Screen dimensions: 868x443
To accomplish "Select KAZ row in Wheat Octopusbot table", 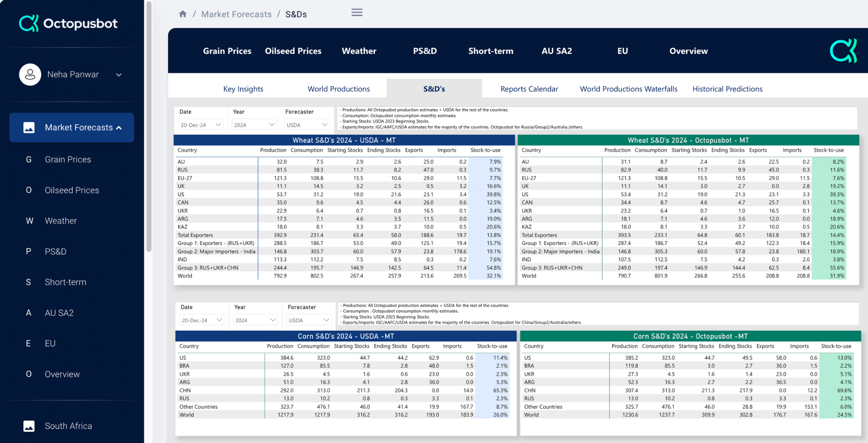I will 683,227.
